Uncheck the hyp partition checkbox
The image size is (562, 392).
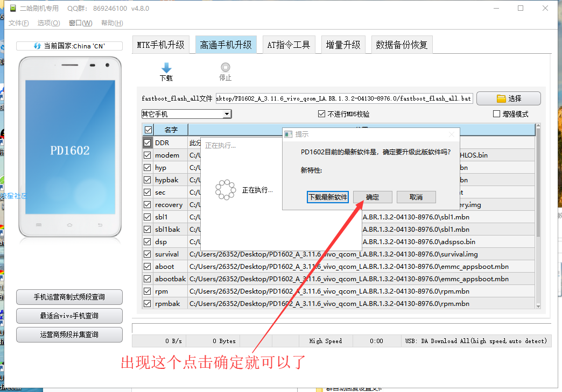tap(147, 168)
